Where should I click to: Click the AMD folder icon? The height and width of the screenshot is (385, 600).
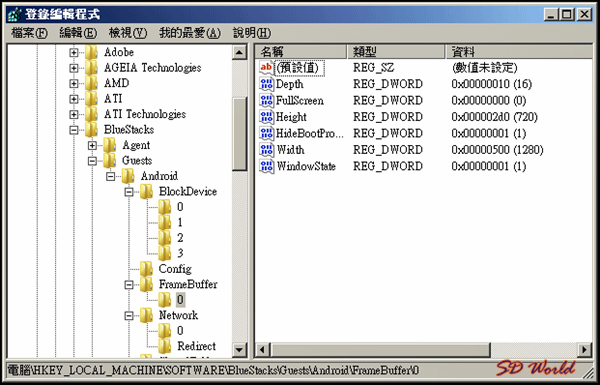tap(91, 83)
